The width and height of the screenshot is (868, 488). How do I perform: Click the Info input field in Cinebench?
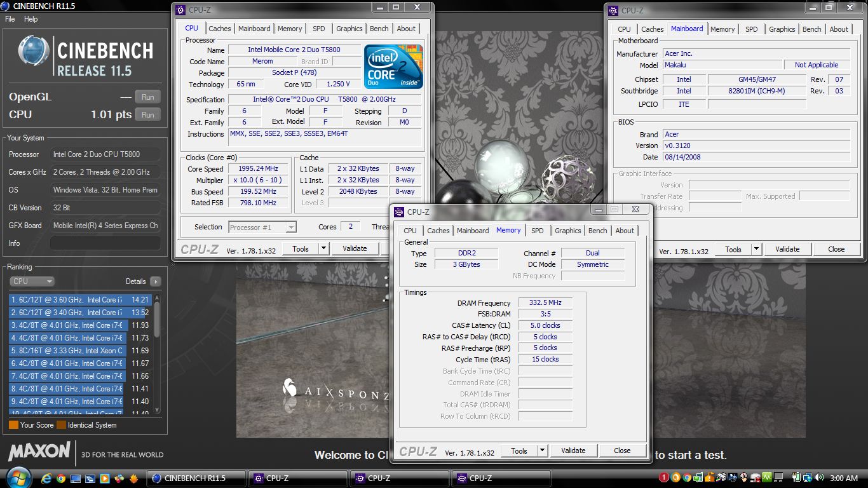tap(105, 243)
